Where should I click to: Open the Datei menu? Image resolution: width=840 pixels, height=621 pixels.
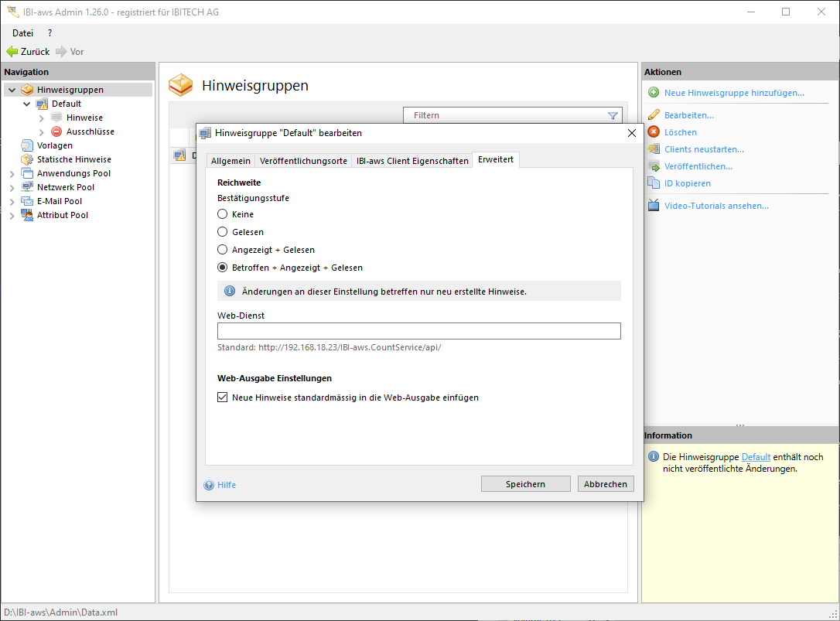(23, 33)
